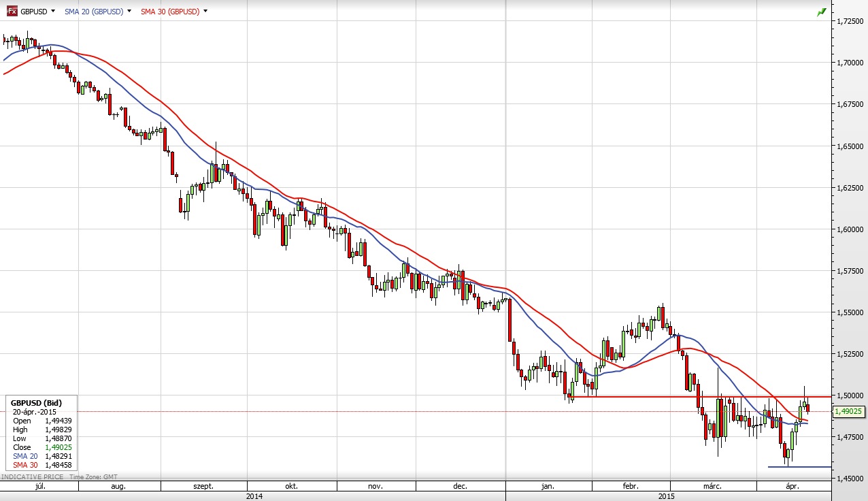Click the date 20-ápr.-2015 in info box
Image resolution: width=868 pixels, height=501 pixels.
point(34,412)
